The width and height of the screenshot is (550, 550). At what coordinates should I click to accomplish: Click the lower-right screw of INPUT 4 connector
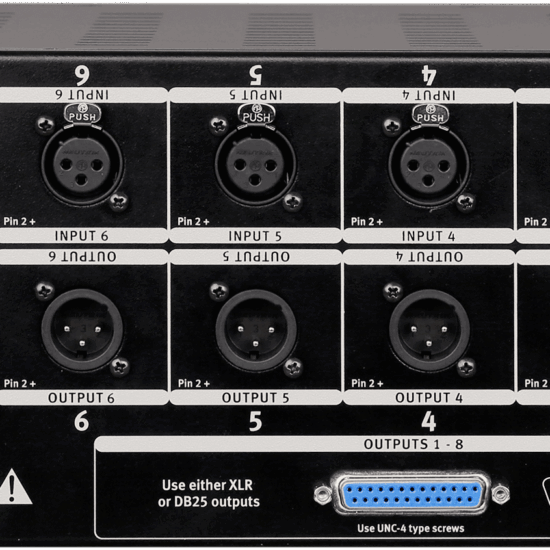click(466, 203)
